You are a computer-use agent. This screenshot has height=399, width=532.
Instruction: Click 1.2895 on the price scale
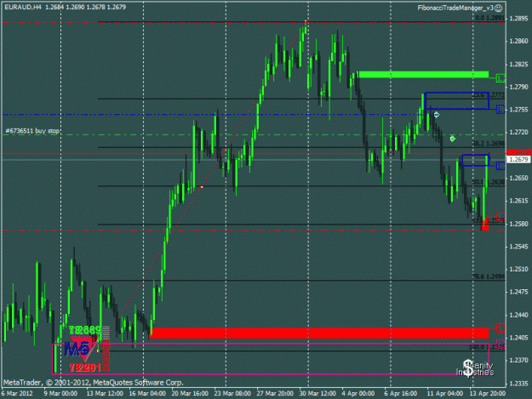point(518,18)
